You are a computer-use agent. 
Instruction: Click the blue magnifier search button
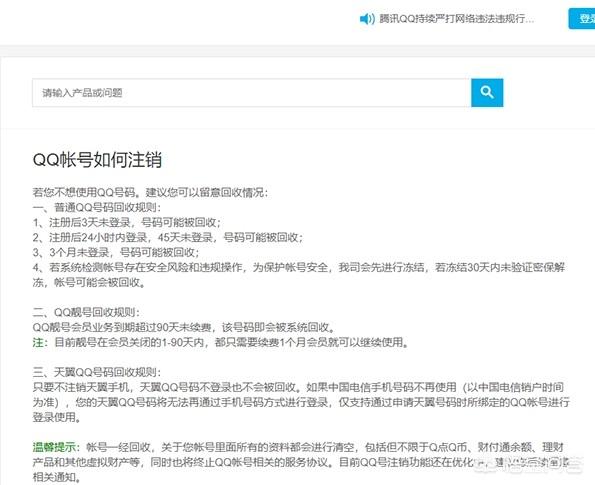pyautogui.click(x=487, y=93)
